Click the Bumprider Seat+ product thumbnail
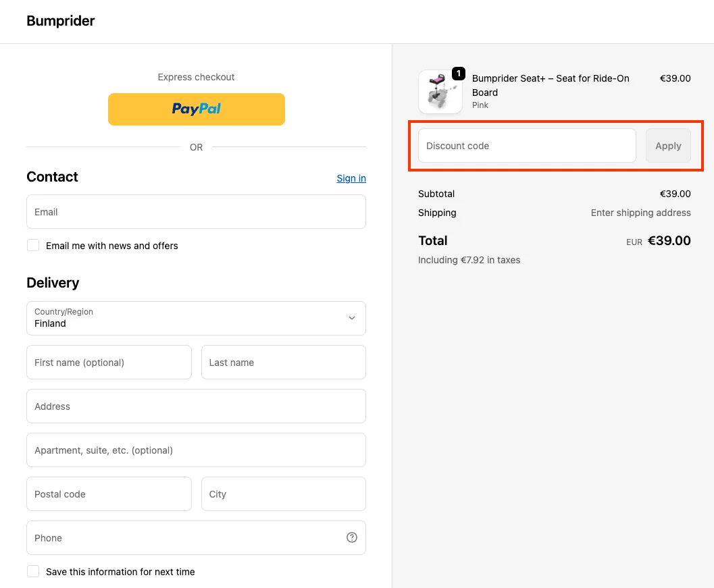Image resolution: width=714 pixels, height=588 pixels. click(440, 92)
